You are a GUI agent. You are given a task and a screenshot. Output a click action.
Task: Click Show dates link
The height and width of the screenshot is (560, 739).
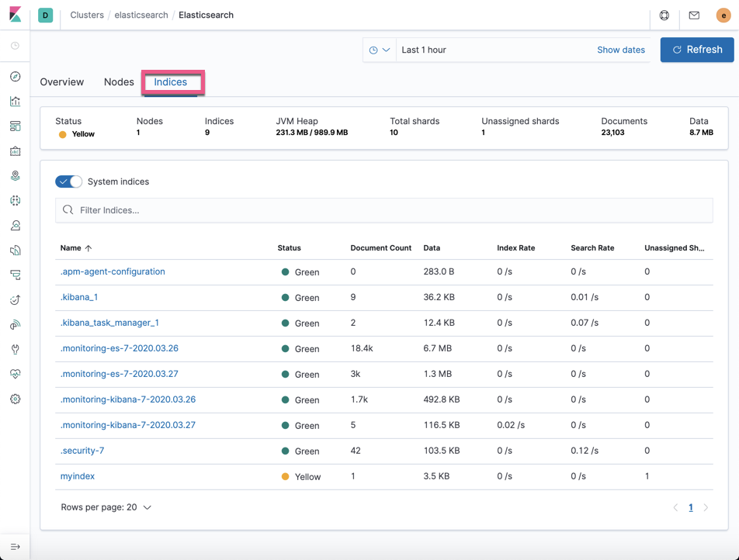click(621, 50)
